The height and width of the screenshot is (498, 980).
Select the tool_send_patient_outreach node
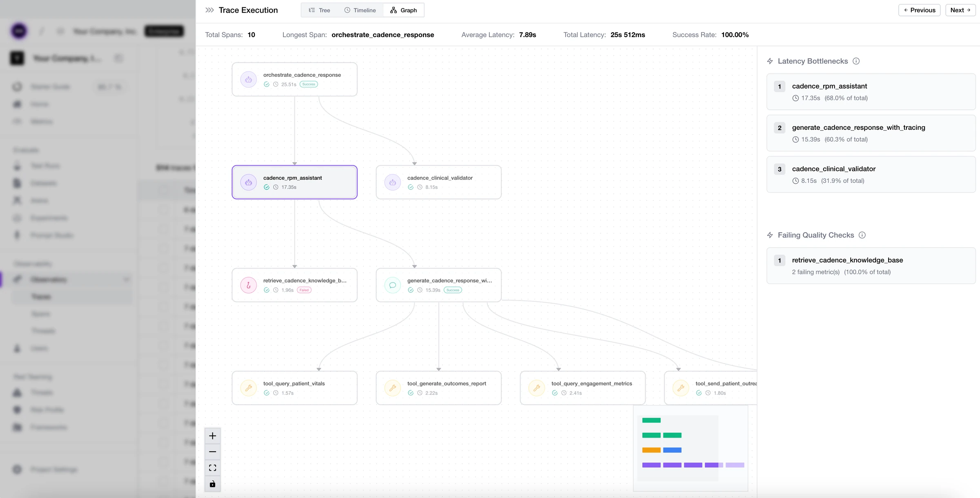point(710,388)
